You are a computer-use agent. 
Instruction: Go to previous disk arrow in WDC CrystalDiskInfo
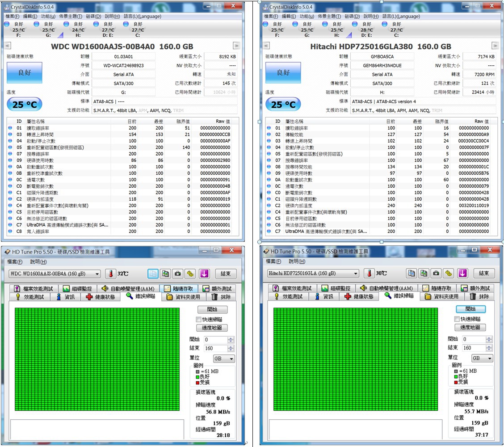[8, 46]
